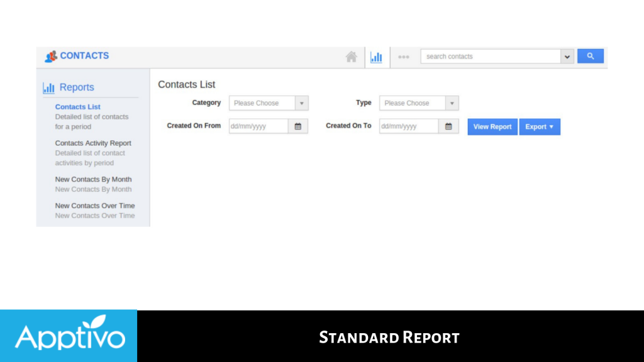Click the Reports chart icon in sidebar

49,87
